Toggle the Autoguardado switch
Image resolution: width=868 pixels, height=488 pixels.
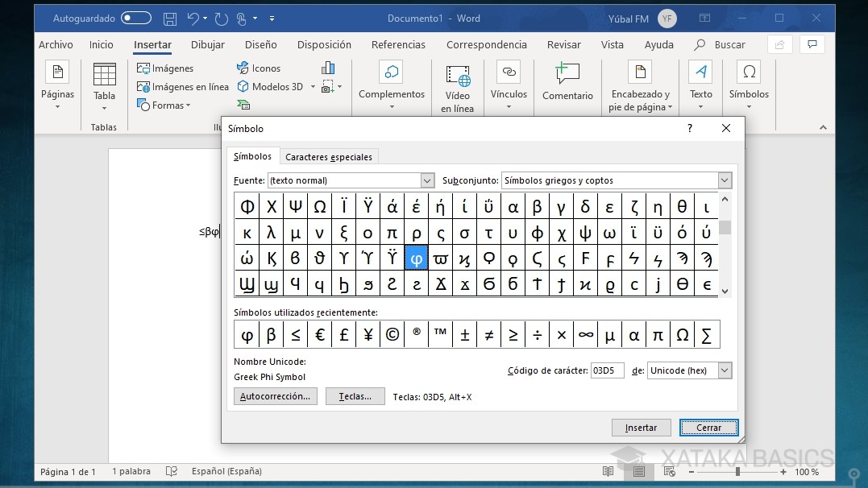tap(135, 17)
